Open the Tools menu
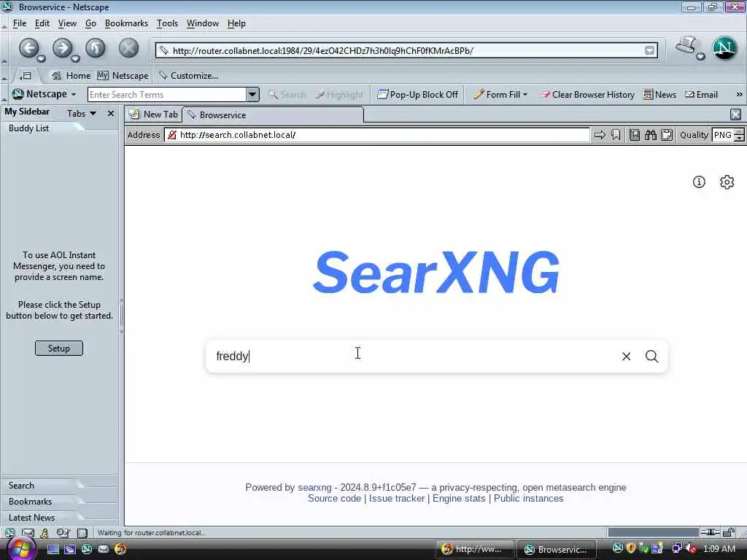Image resolution: width=747 pixels, height=560 pixels. (167, 23)
